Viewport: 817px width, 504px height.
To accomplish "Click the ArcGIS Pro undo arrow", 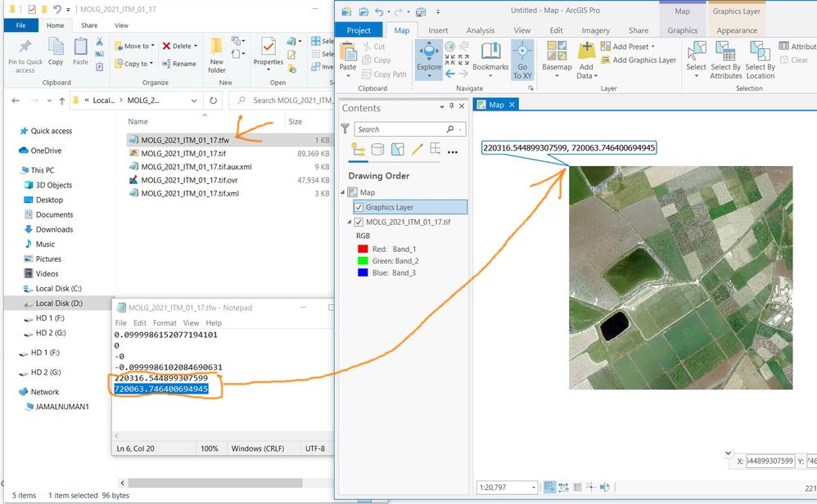I will tap(379, 11).
